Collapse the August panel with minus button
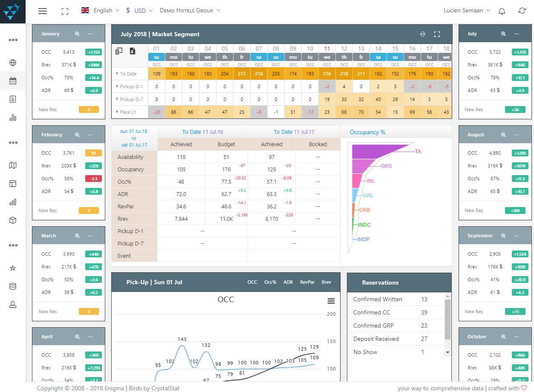The image size is (534, 392). pos(516,135)
